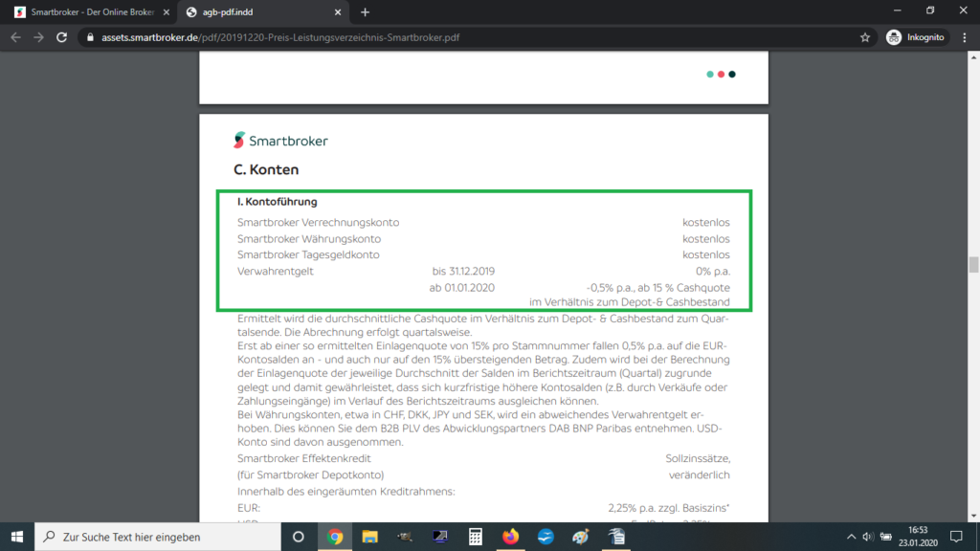
Task: Click the 'I. Kontoführung' subheading
Action: 277,202
